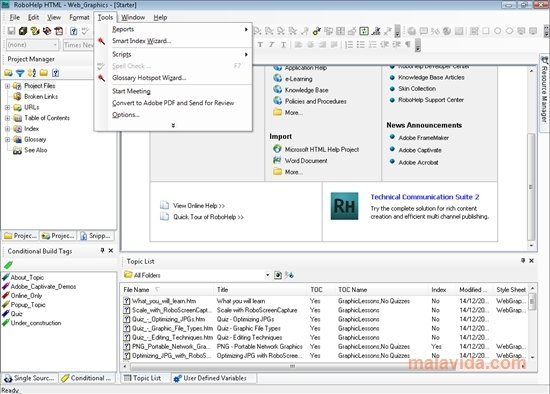Open the Window menu
The height and width of the screenshot is (394, 550).
point(133,17)
